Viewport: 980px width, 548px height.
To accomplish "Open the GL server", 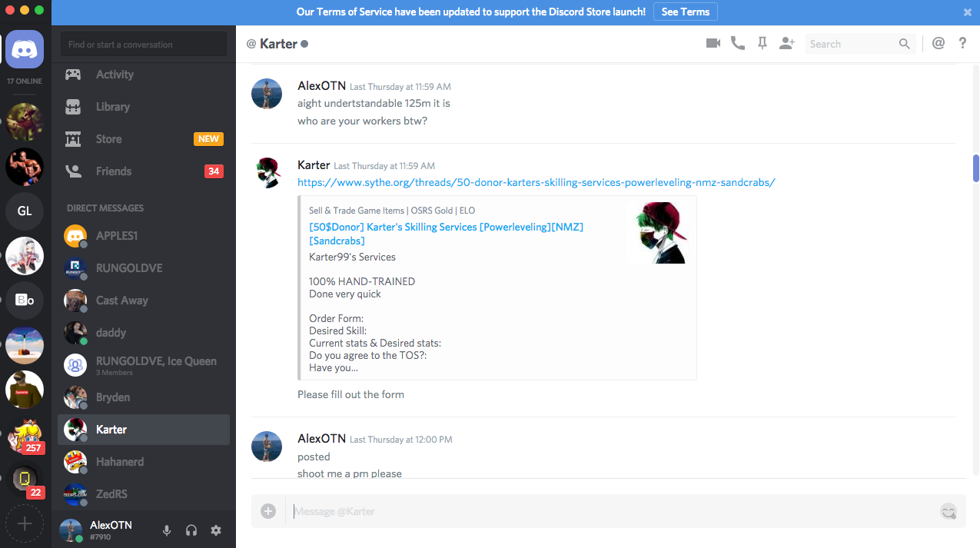I will (25, 211).
